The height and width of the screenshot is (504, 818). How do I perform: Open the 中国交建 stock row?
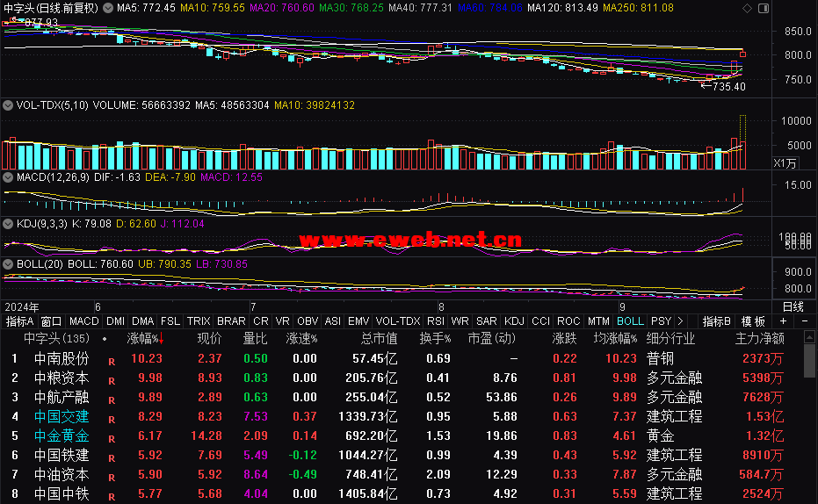pos(402,416)
